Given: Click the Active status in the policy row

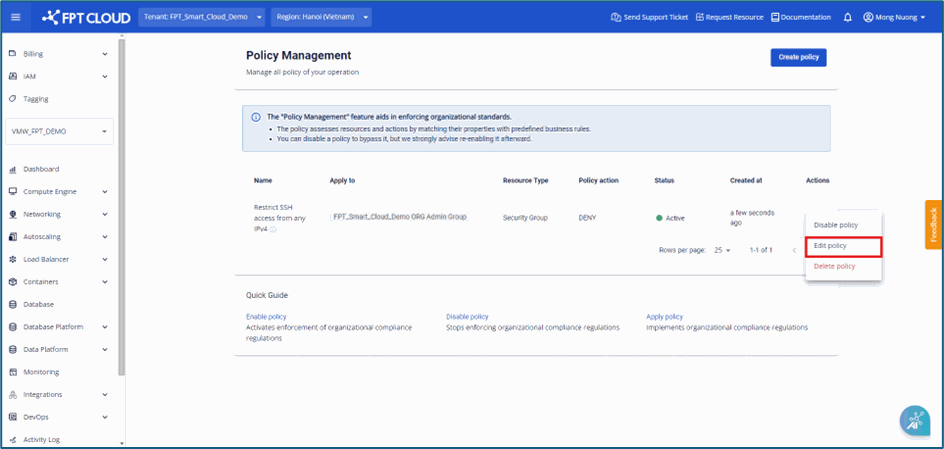Looking at the screenshot, I should point(670,218).
